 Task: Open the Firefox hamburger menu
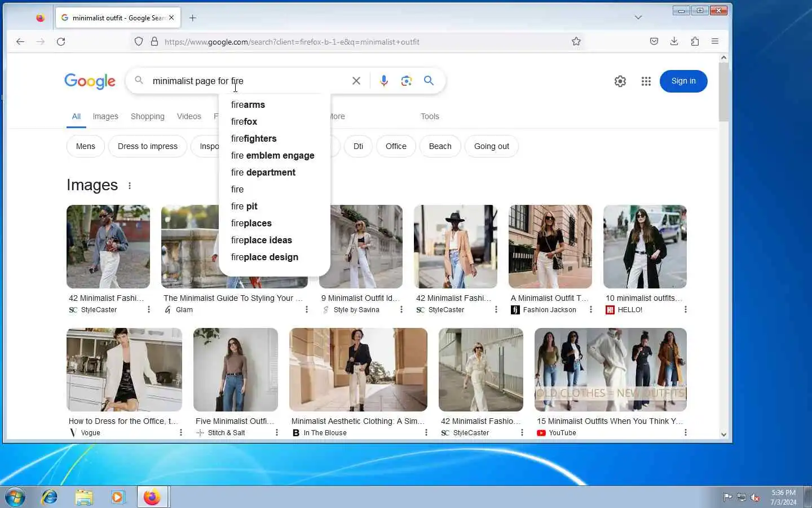pos(715,41)
